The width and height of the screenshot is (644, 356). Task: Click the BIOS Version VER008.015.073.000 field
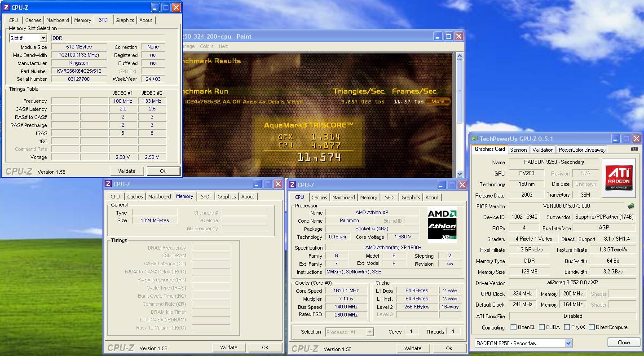[566, 206]
